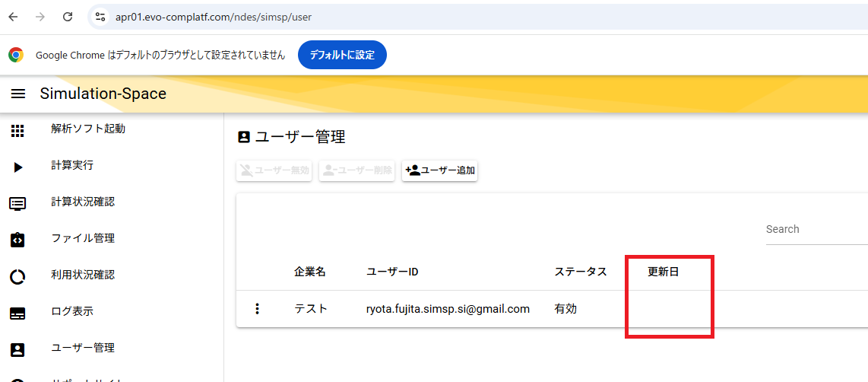868x382 pixels.
Task: Select ログ表示 in the sidebar menu
Action: [72, 312]
